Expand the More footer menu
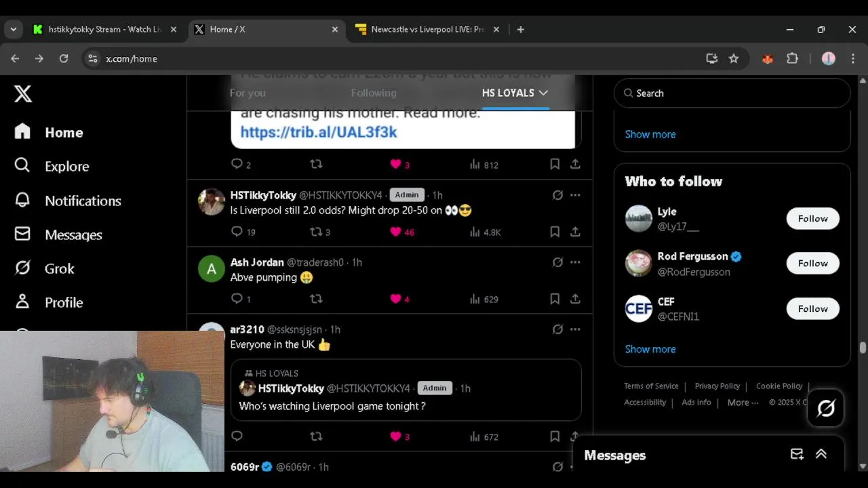Screen dimensions: 868x488 [x=743, y=403]
